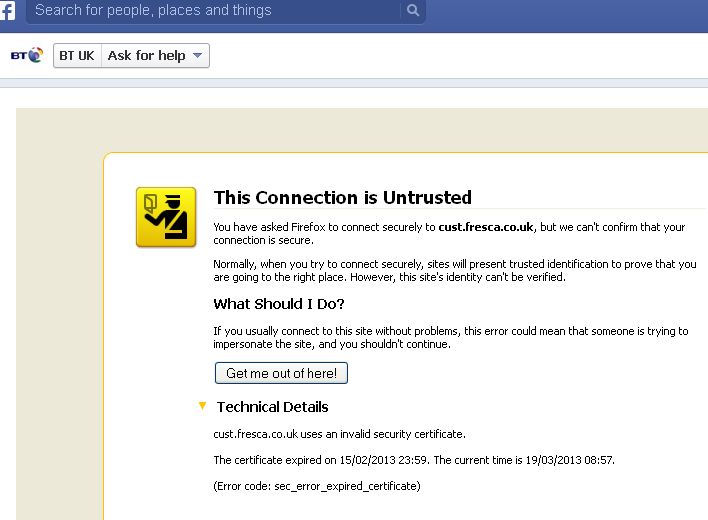Click the yellow police officer warning icon
Image resolution: width=708 pixels, height=520 pixels.
(166, 217)
